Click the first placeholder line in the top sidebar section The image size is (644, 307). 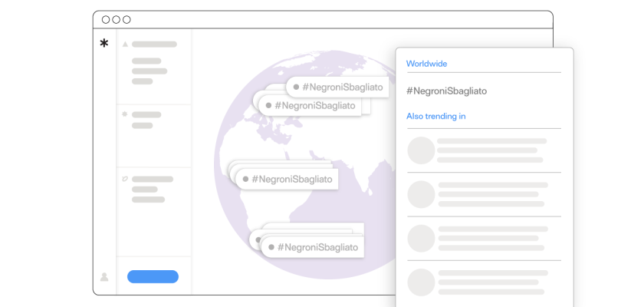[x=154, y=45]
